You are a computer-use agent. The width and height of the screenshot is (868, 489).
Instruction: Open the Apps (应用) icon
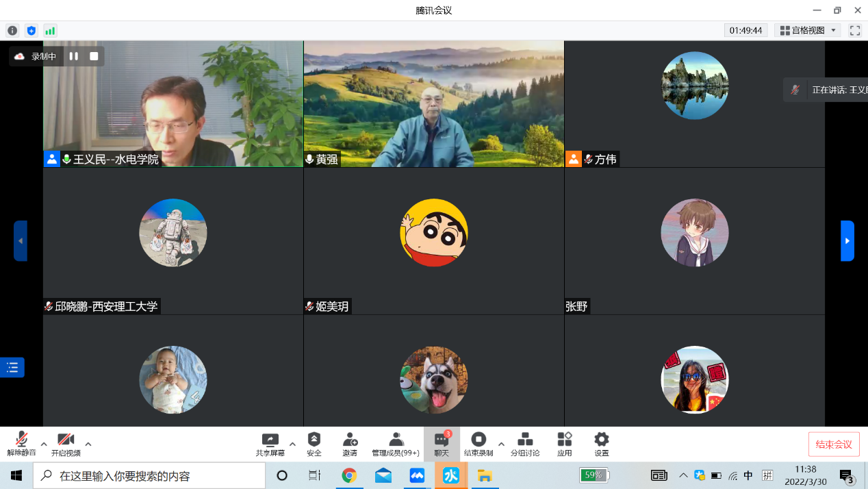point(564,444)
